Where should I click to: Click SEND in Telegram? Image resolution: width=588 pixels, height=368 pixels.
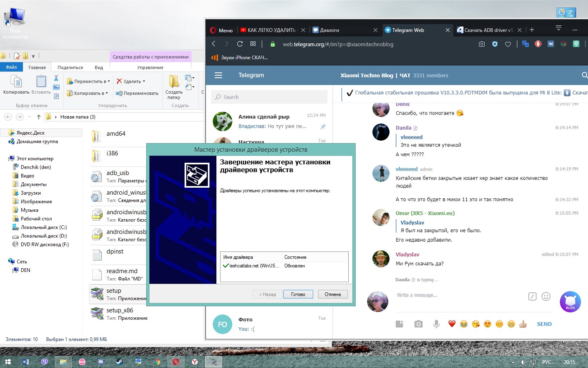(544, 324)
